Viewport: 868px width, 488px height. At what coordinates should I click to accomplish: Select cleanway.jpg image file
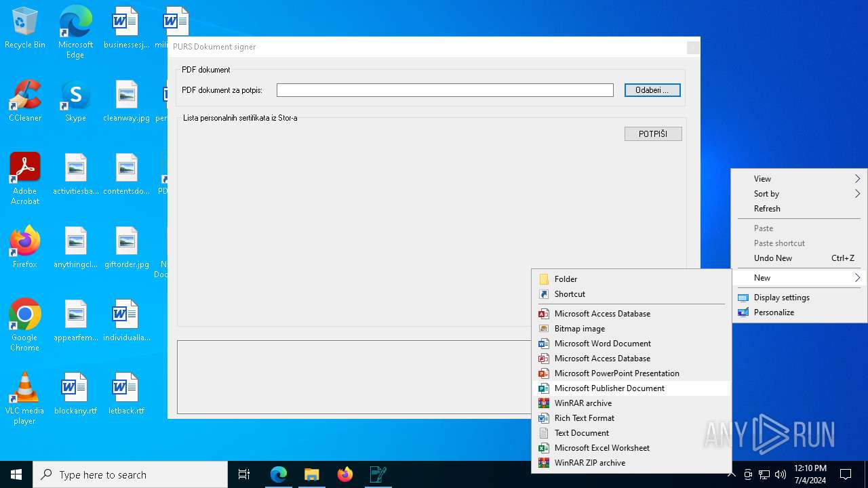[x=126, y=102]
